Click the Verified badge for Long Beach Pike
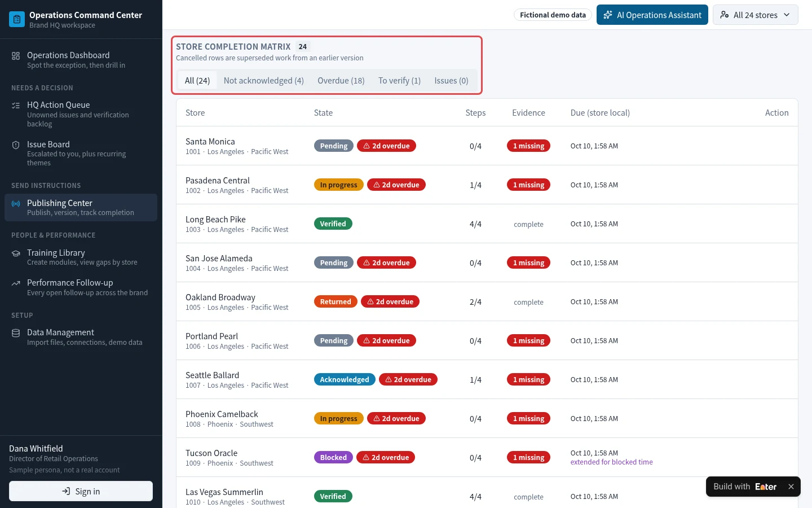812x508 pixels. [x=333, y=224]
